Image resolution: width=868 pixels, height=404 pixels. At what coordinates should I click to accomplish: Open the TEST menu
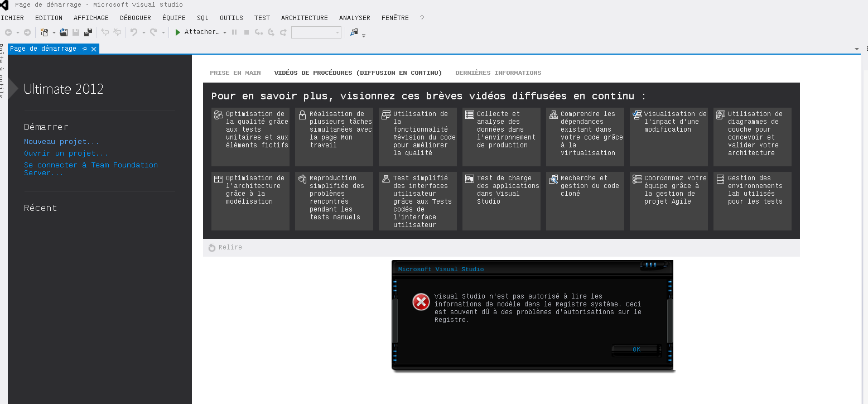pyautogui.click(x=262, y=18)
